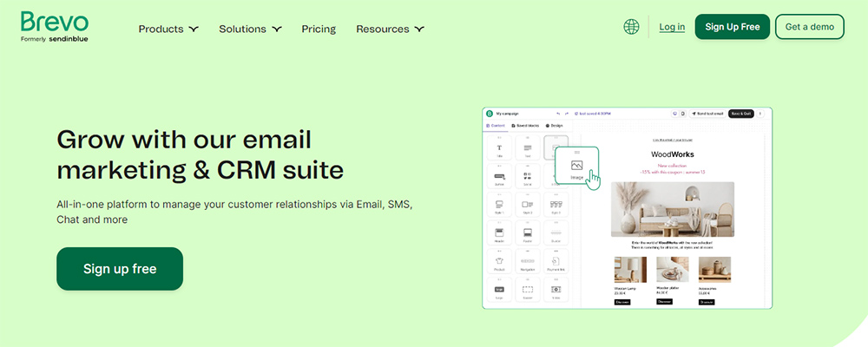Select the Style 1 layout block
This screenshot has width=868, height=347.
pyautogui.click(x=499, y=206)
